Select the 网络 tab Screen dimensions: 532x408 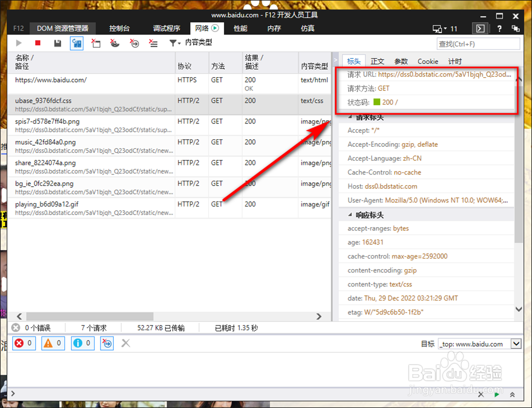tap(207, 28)
